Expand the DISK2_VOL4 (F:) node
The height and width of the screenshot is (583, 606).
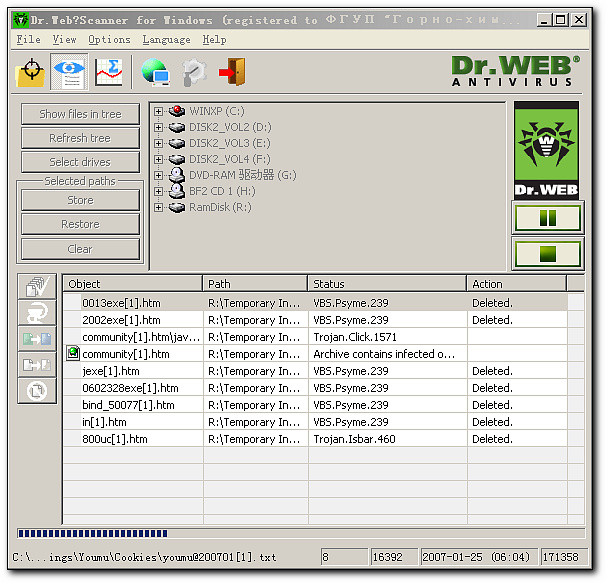click(158, 159)
